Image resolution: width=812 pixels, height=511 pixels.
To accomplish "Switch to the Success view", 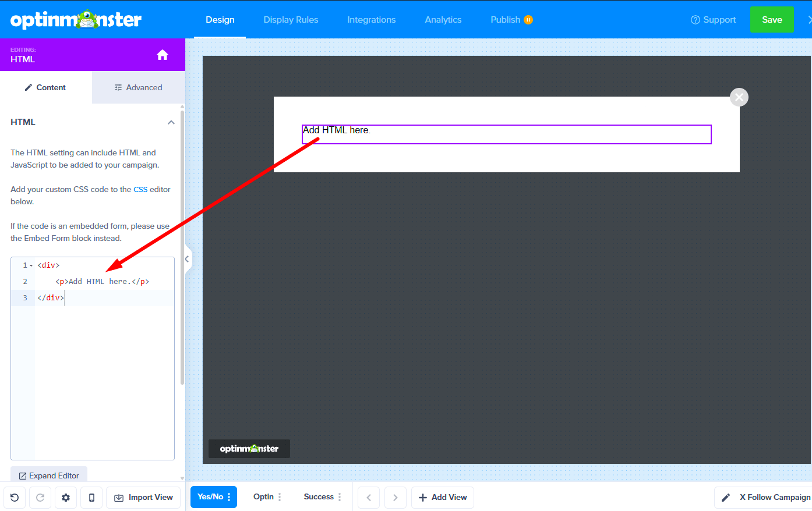I will pos(319,497).
